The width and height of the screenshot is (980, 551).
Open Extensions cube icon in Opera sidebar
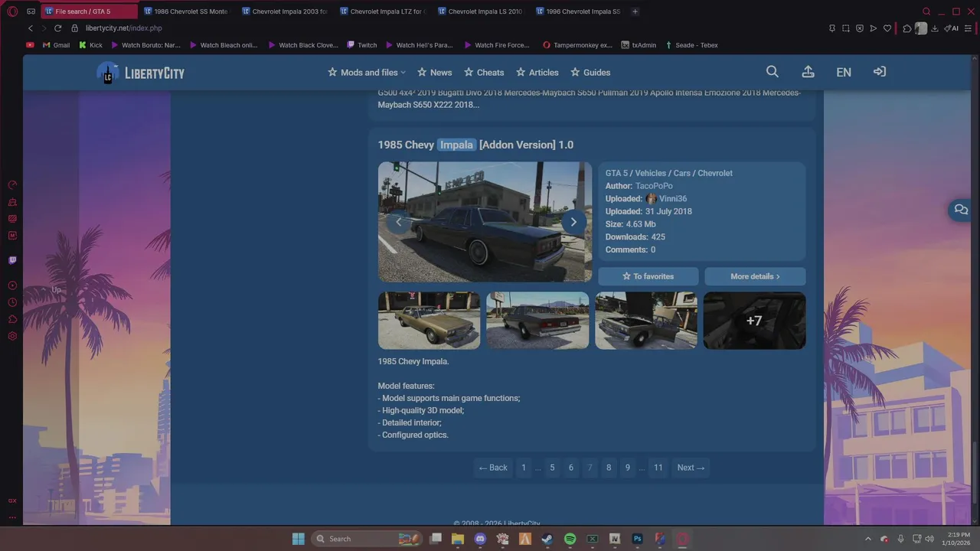(x=12, y=319)
